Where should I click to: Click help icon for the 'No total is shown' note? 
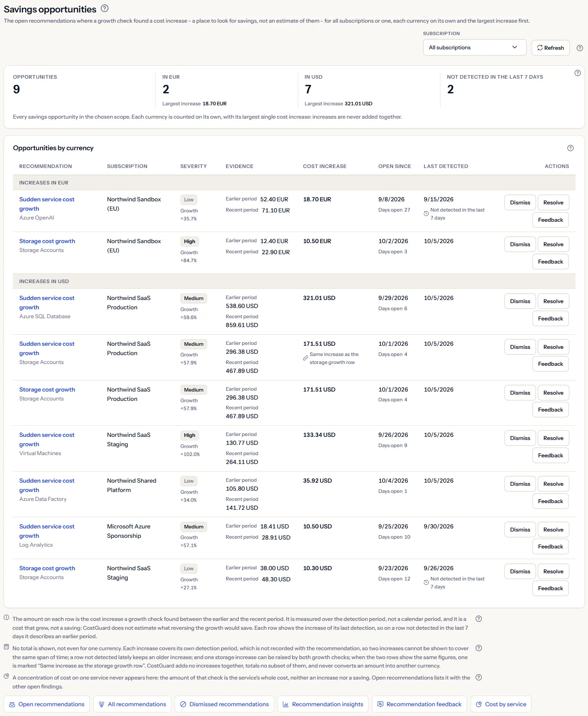(x=479, y=648)
